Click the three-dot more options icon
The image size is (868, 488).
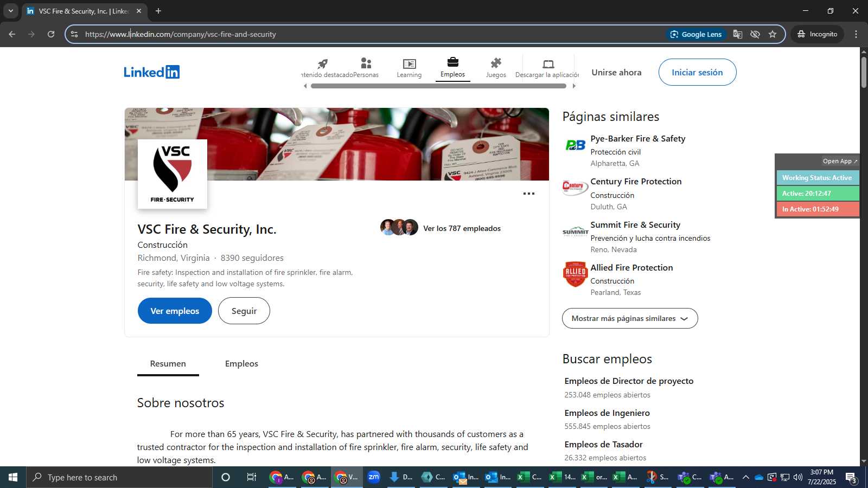[x=529, y=194]
